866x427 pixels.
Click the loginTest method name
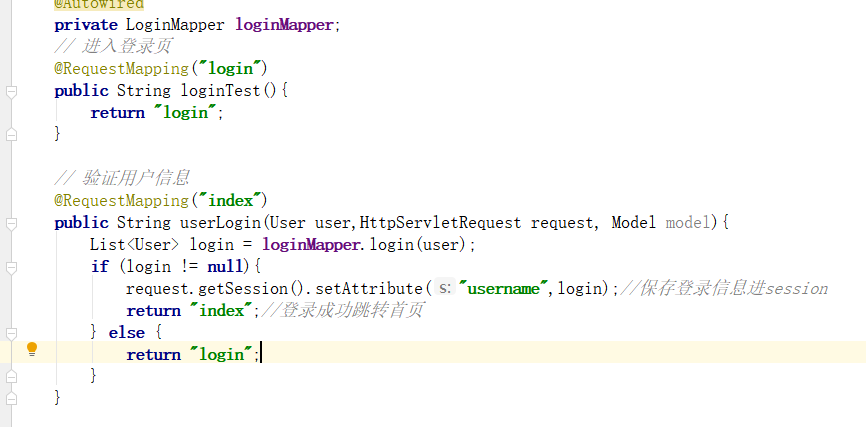coord(220,91)
